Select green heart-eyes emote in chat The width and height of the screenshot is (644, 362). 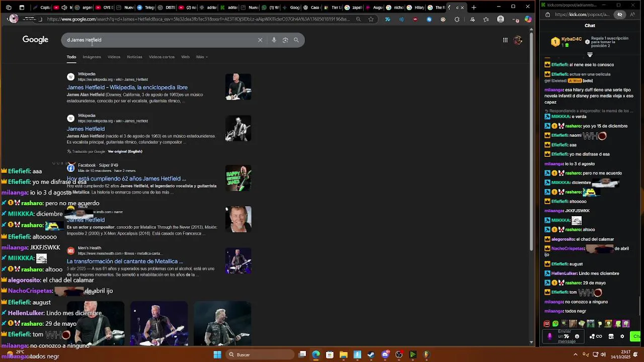point(555,324)
